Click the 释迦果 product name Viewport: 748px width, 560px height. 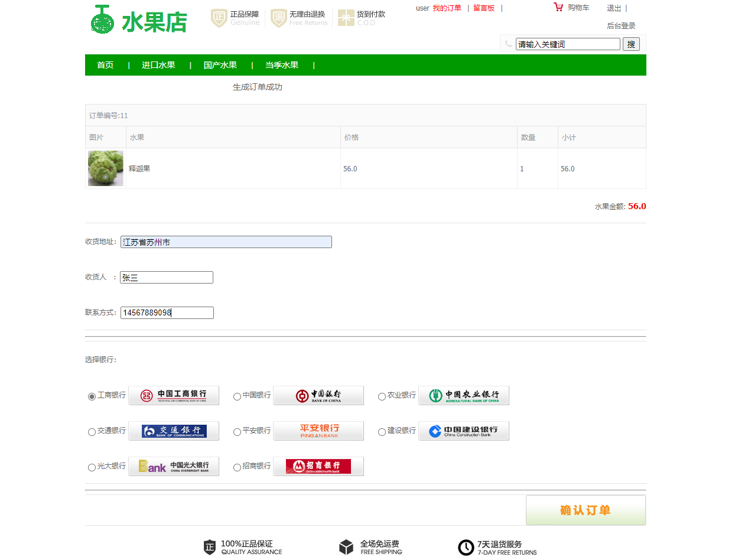click(x=139, y=168)
